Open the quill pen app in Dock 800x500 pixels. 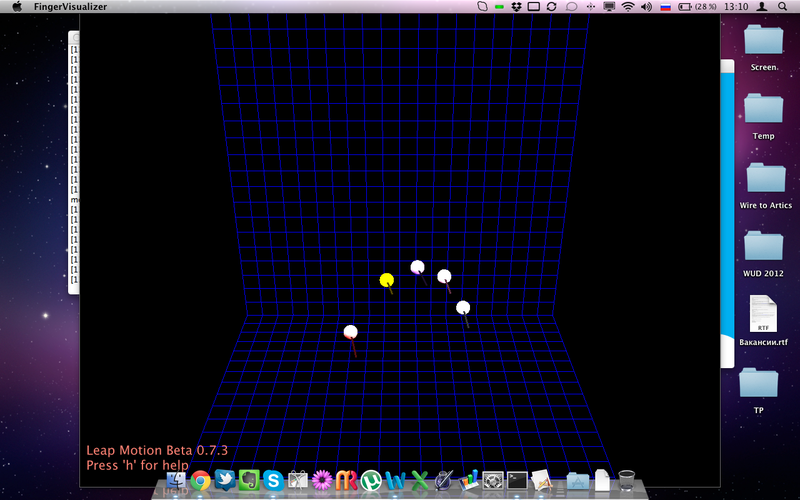point(444,481)
